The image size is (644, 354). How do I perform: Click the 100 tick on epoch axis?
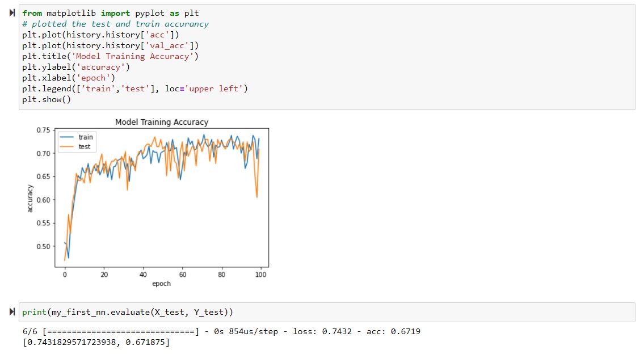click(261, 275)
